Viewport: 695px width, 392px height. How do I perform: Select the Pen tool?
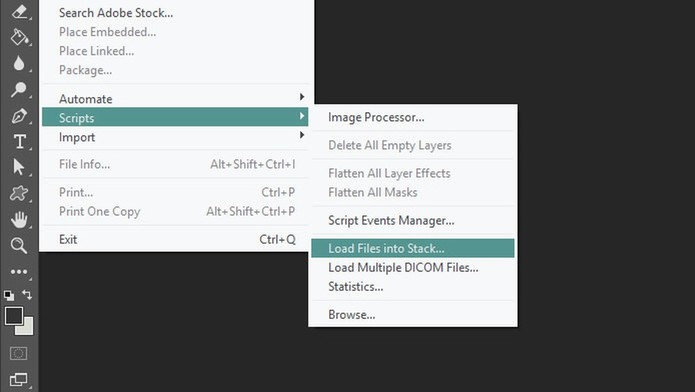pyautogui.click(x=19, y=116)
